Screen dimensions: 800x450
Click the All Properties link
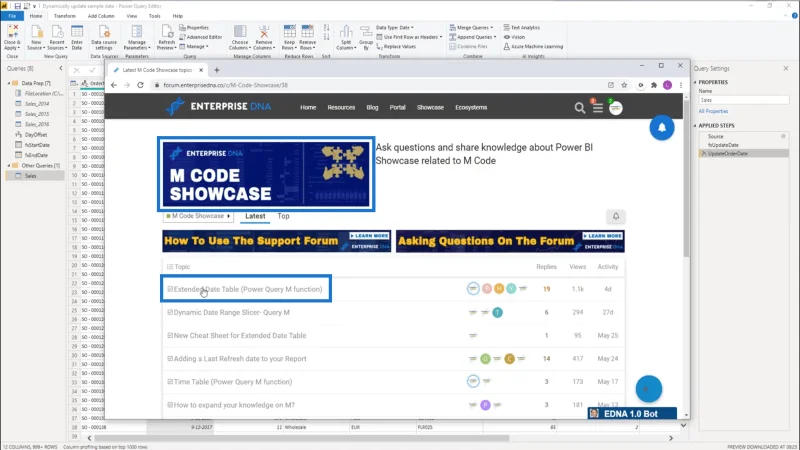pos(713,111)
